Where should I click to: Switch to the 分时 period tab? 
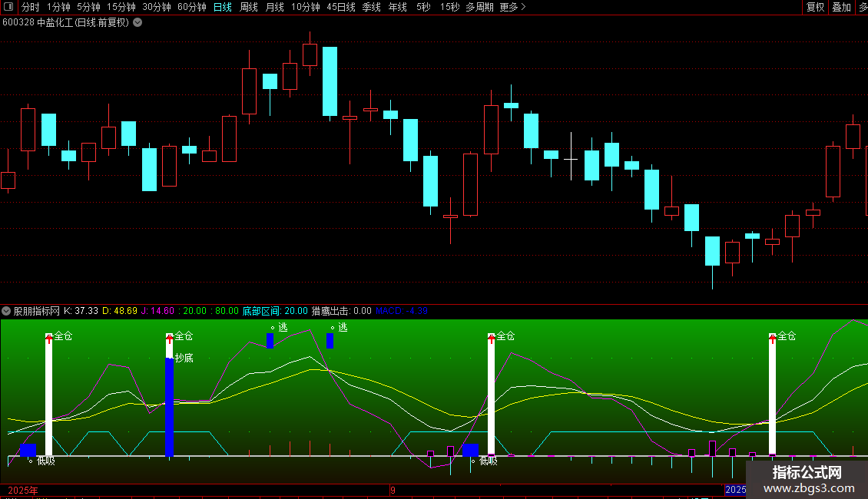31,7
